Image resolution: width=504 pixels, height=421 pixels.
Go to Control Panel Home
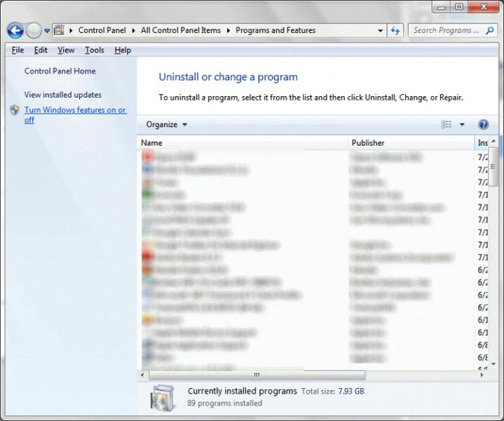60,71
